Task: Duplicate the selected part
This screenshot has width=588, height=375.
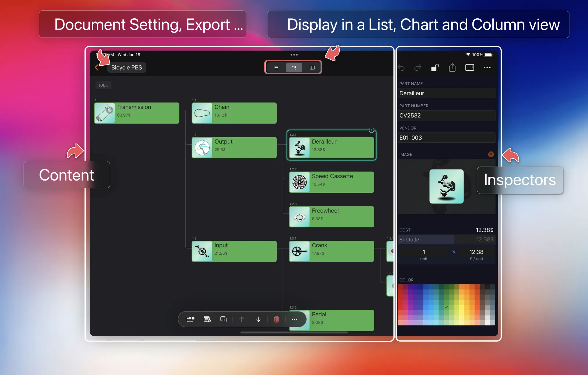Action: pyautogui.click(x=224, y=319)
